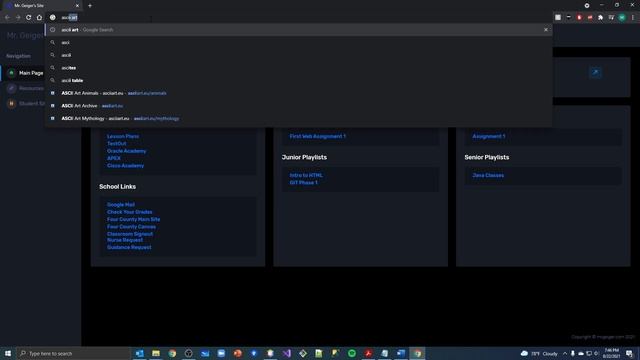Switch to the Mr. Geiger's Site tab

41,6
